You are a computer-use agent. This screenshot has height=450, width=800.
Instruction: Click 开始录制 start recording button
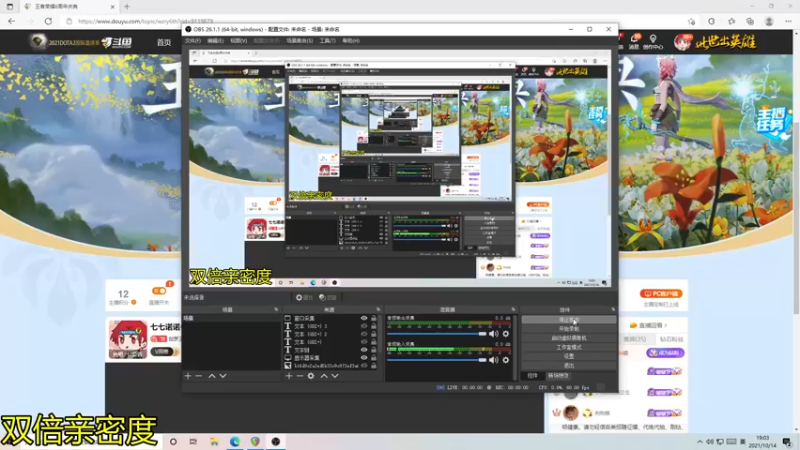coord(569,329)
